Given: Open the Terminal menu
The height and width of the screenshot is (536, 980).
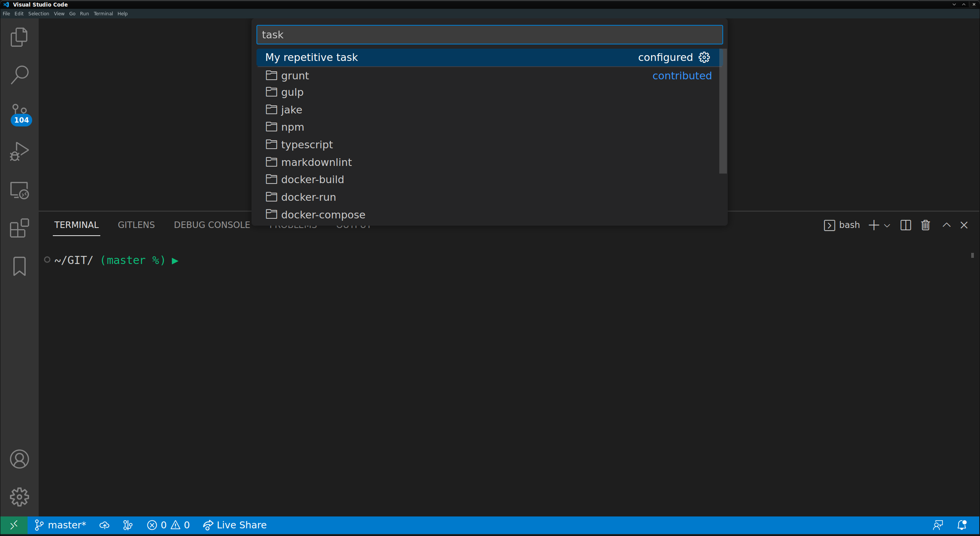Looking at the screenshot, I should pyautogui.click(x=103, y=14).
